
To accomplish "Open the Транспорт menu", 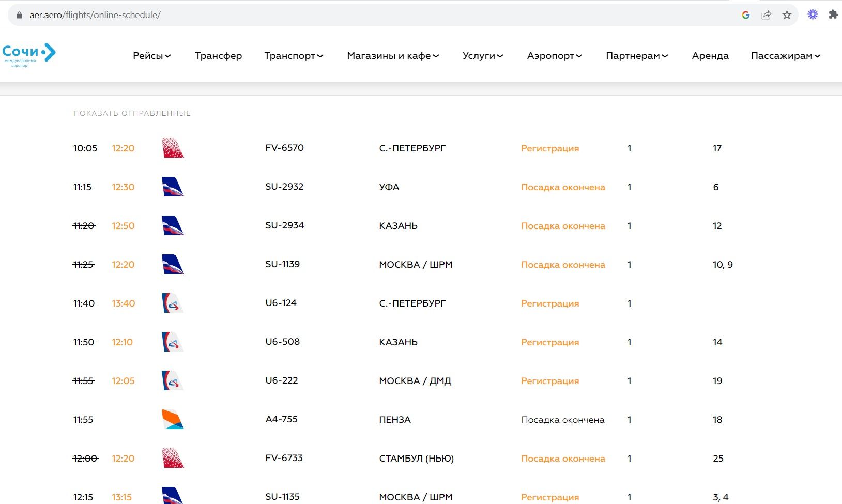I will tap(293, 55).
